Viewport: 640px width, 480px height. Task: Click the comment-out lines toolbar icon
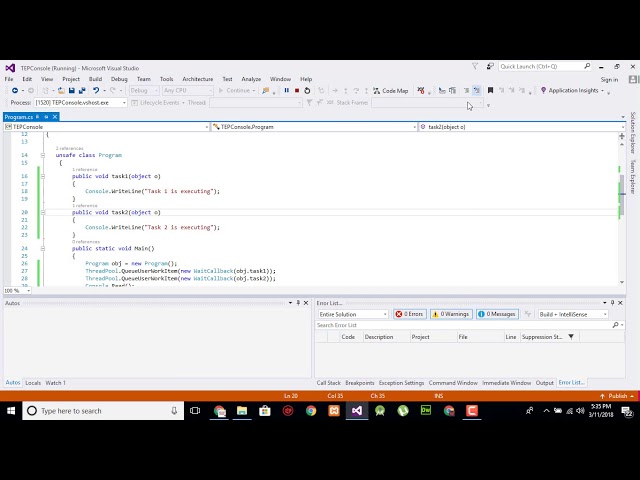(466, 91)
